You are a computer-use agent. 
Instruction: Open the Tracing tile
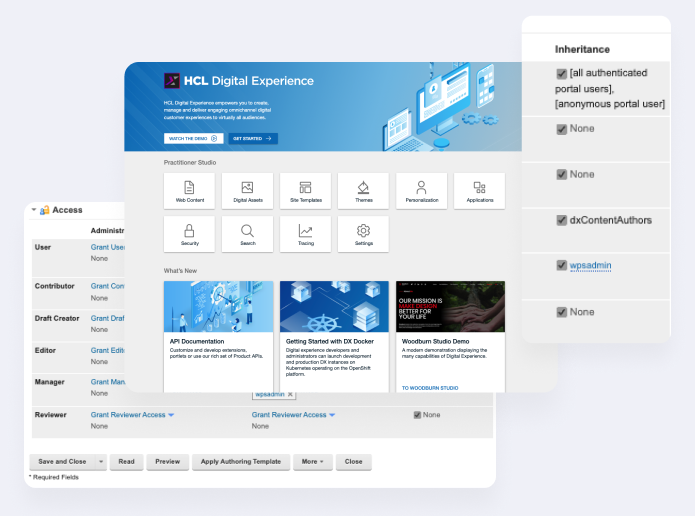point(305,234)
